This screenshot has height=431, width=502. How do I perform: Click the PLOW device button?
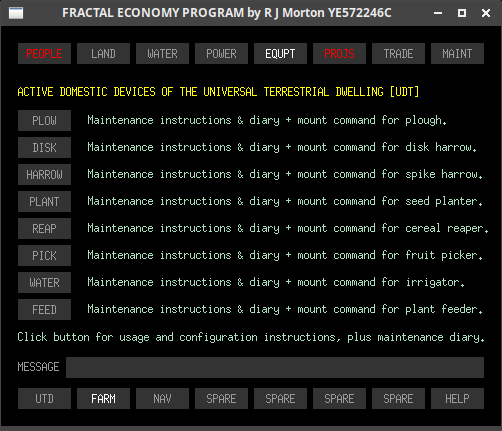click(44, 120)
